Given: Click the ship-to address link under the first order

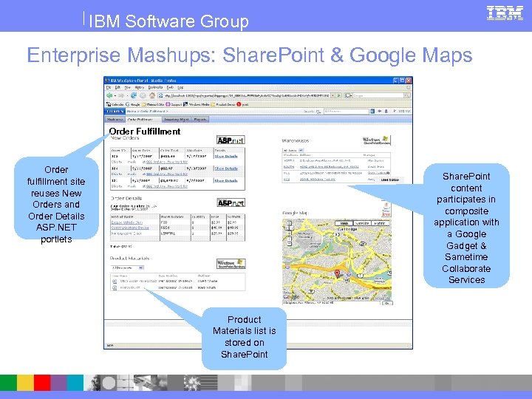Looking at the screenshot, I should tap(166, 162).
